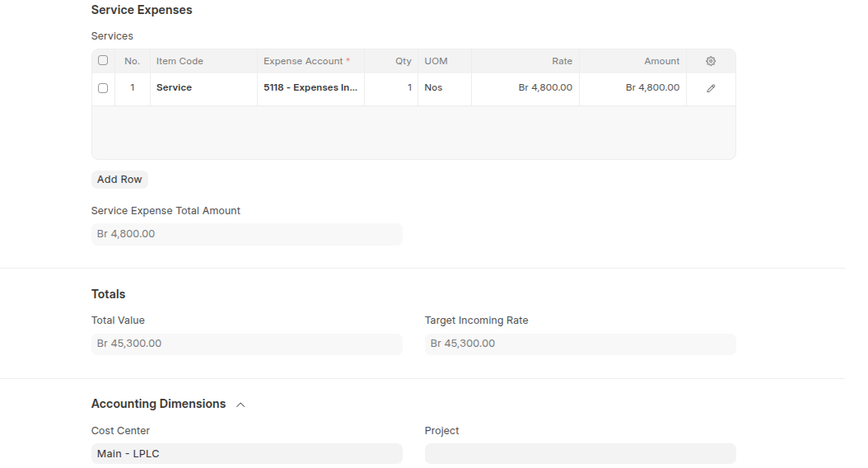The width and height of the screenshot is (868, 468).
Task: Check the row 1 Service checkbox
Action: [103, 88]
